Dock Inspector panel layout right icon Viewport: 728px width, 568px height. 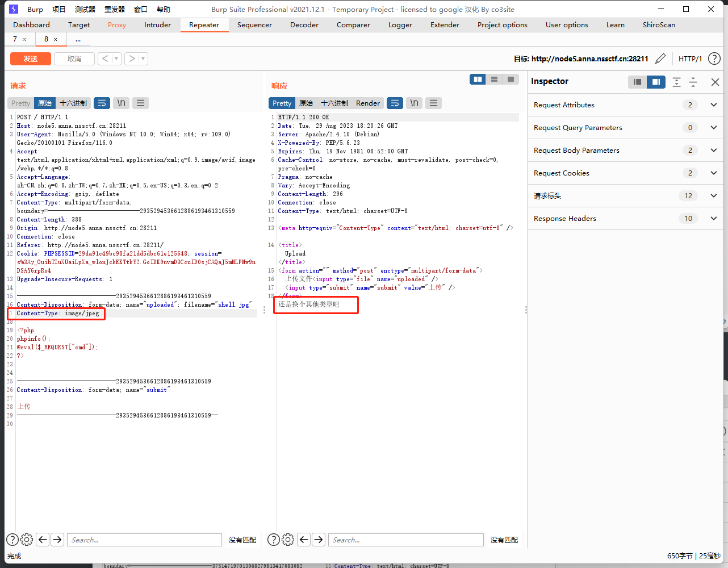tap(656, 82)
